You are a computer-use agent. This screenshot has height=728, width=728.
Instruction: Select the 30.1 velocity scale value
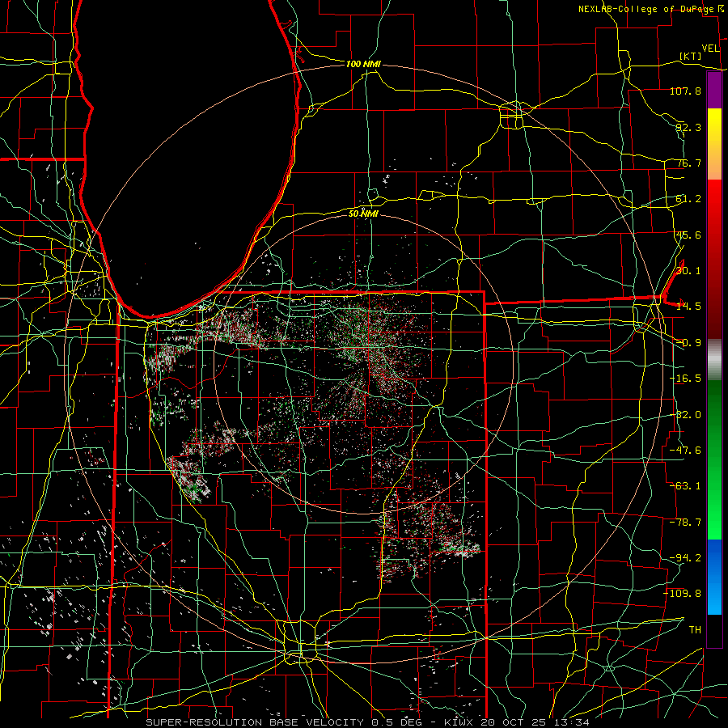click(688, 271)
